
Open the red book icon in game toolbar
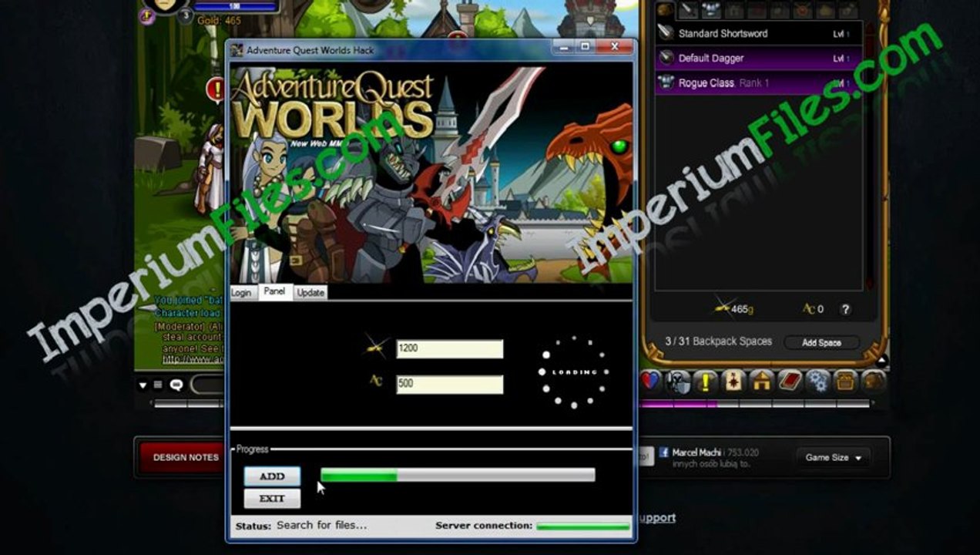(789, 381)
